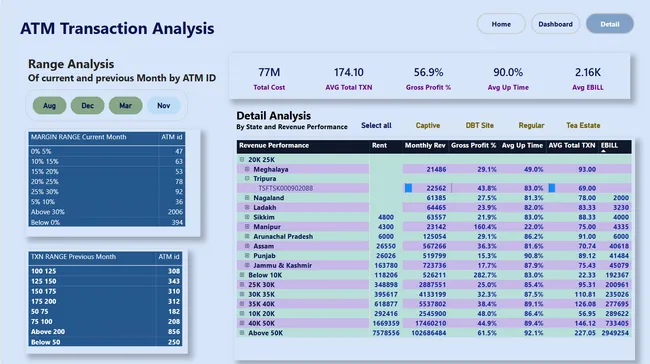Collapse the 20K 25K revenue group
Viewport: 650px width, 364px height.
(242, 159)
